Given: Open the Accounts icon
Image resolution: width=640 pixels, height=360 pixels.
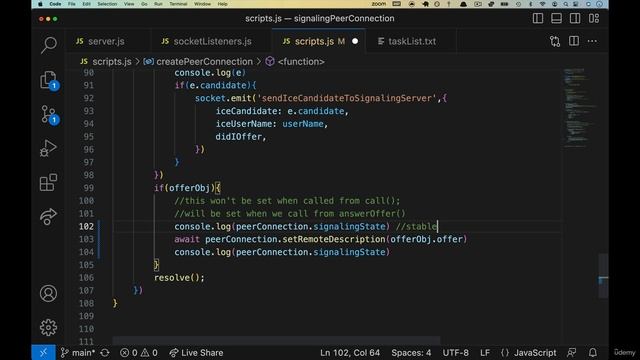Looking at the screenshot, I should tap(49, 293).
